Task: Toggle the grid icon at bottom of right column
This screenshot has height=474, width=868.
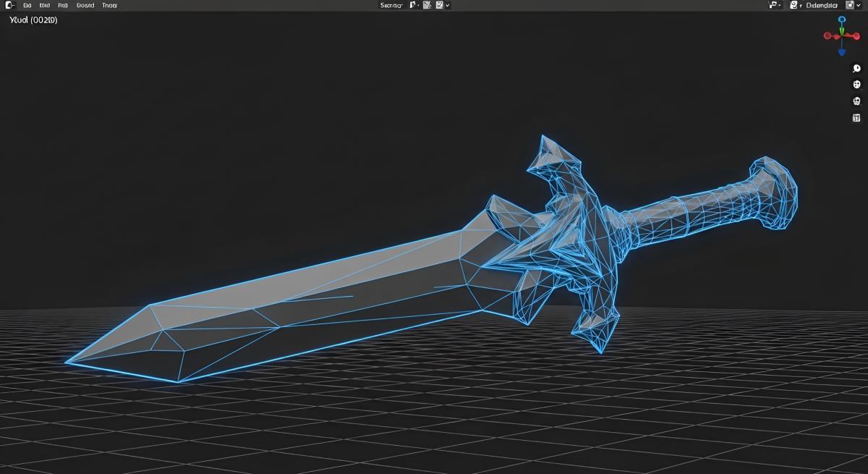Action: pos(856,118)
